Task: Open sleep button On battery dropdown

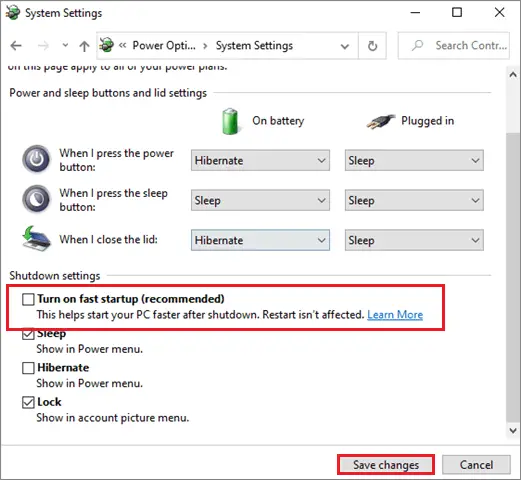Action: pyautogui.click(x=260, y=200)
